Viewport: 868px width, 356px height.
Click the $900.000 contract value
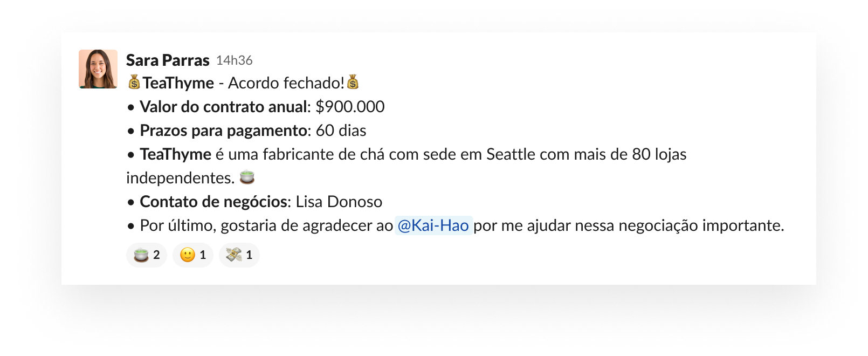click(350, 107)
